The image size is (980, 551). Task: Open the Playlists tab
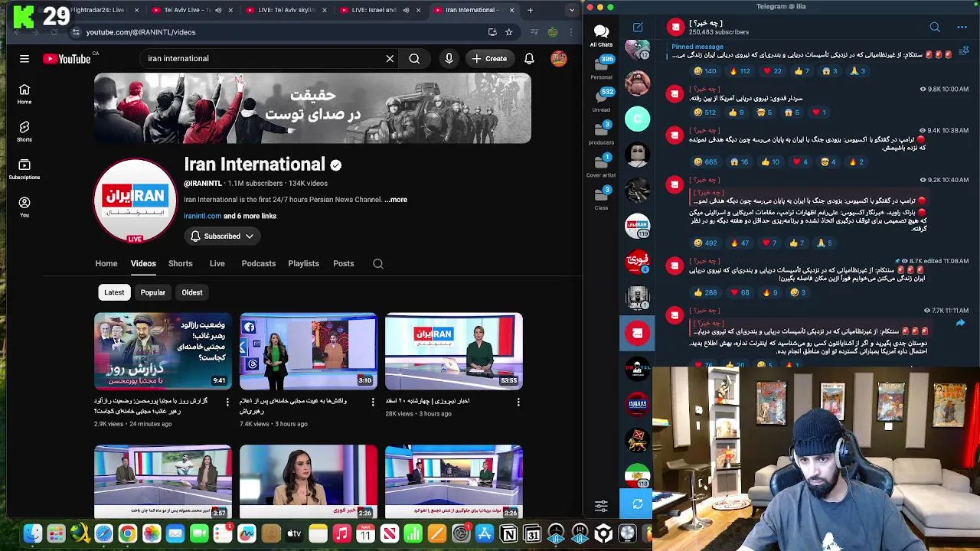pos(303,263)
